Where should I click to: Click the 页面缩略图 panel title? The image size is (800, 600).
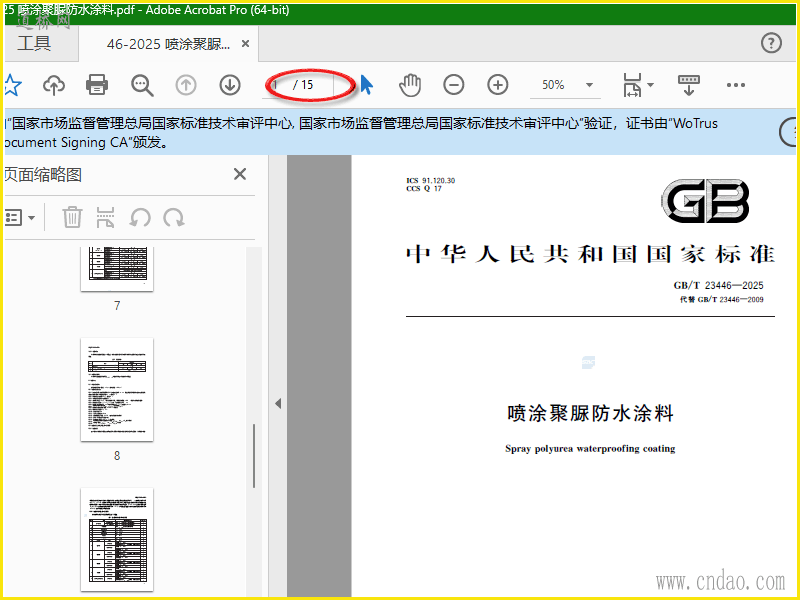43,174
